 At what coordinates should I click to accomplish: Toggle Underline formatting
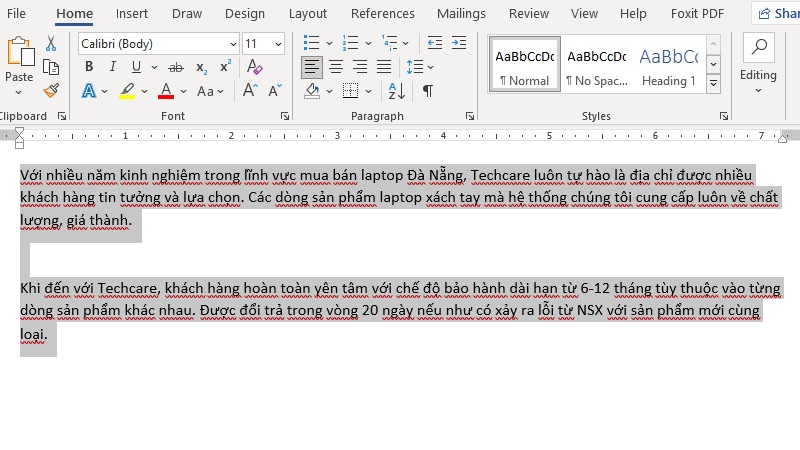coord(136,67)
